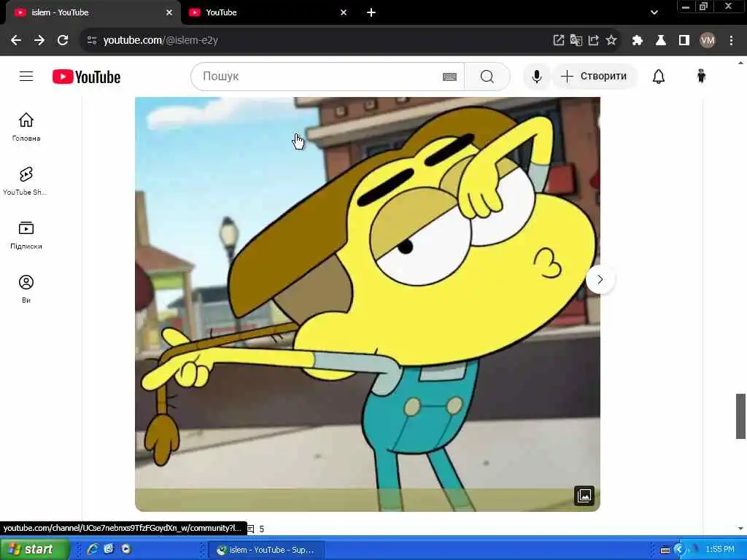The width and height of the screenshot is (747, 560).
Task: Expand hidden system tray icons
Action: pos(679,550)
